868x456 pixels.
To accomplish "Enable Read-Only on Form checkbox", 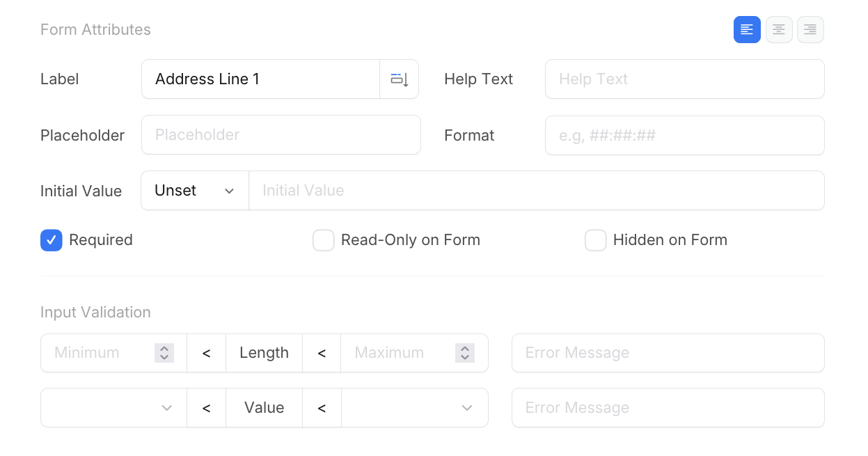I will [x=324, y=240].
